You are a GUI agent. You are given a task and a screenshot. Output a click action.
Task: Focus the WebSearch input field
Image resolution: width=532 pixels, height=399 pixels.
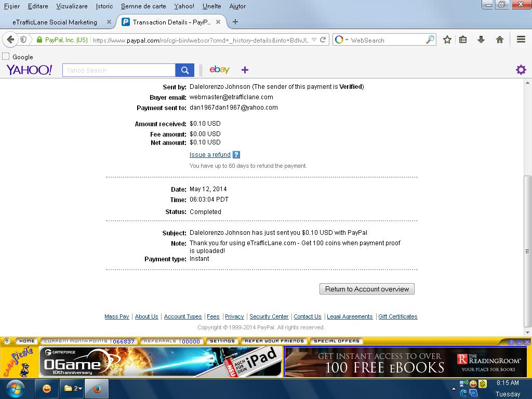pyautogui.click(x=387, y=40)
